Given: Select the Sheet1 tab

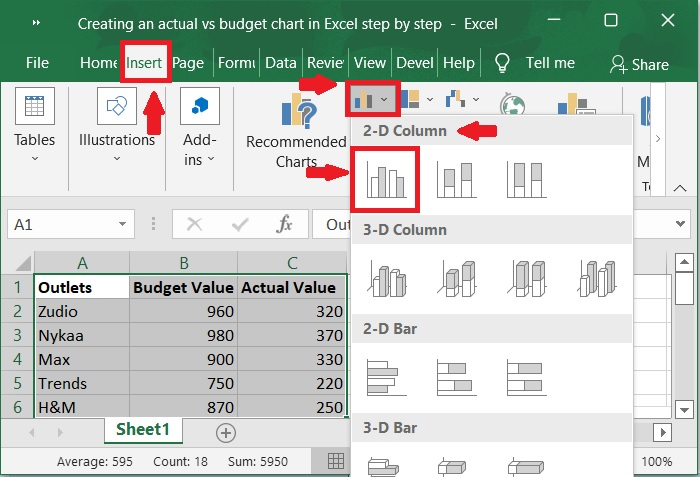Looking at the screenshot, I should (143, 429).
